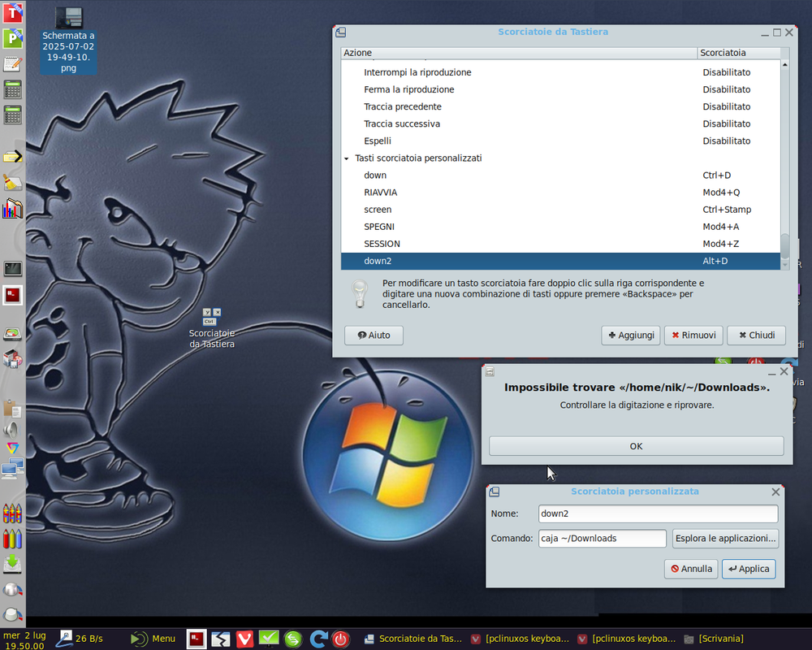The image size is (812, 650).
Task: Open the Schermata png file on desktop
Action: coord(68,41)
